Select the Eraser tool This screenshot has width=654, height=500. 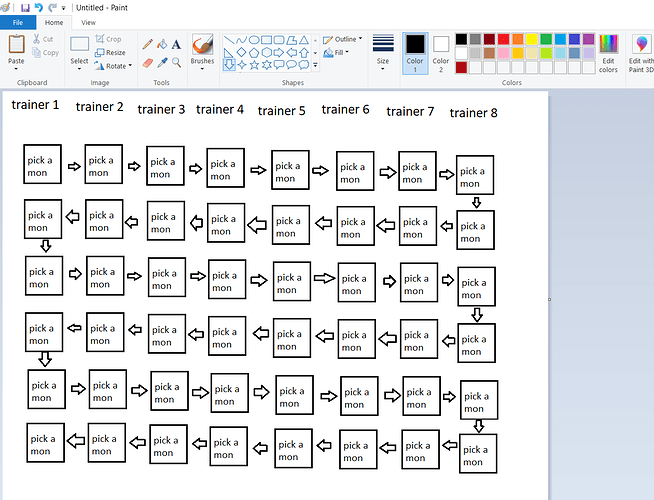pyautogui.click(x=147, y=63)
